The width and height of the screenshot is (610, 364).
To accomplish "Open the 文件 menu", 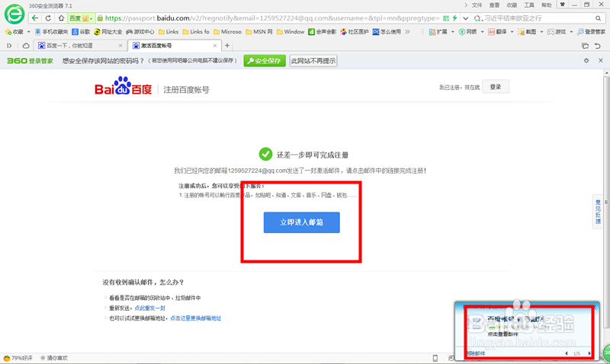I will (x=477, y=5).
